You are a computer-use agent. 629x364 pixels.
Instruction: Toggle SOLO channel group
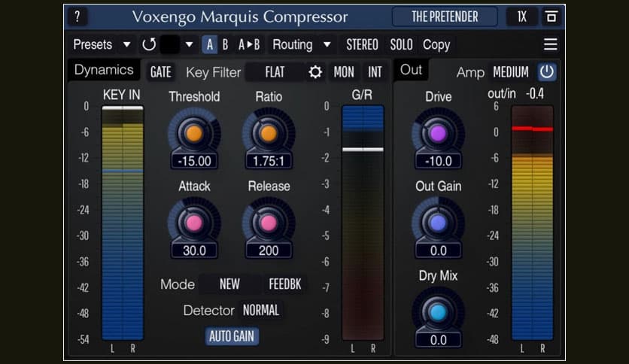401,44
